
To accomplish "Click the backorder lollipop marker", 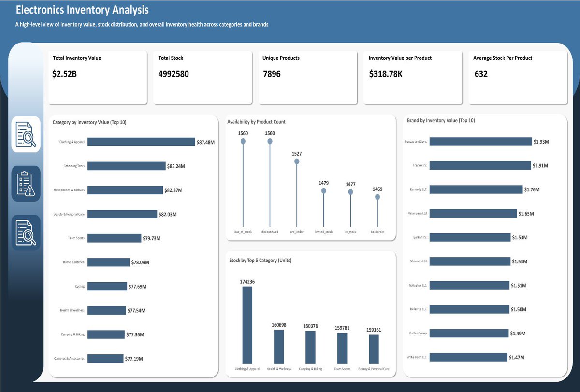I will click(377, 197).
